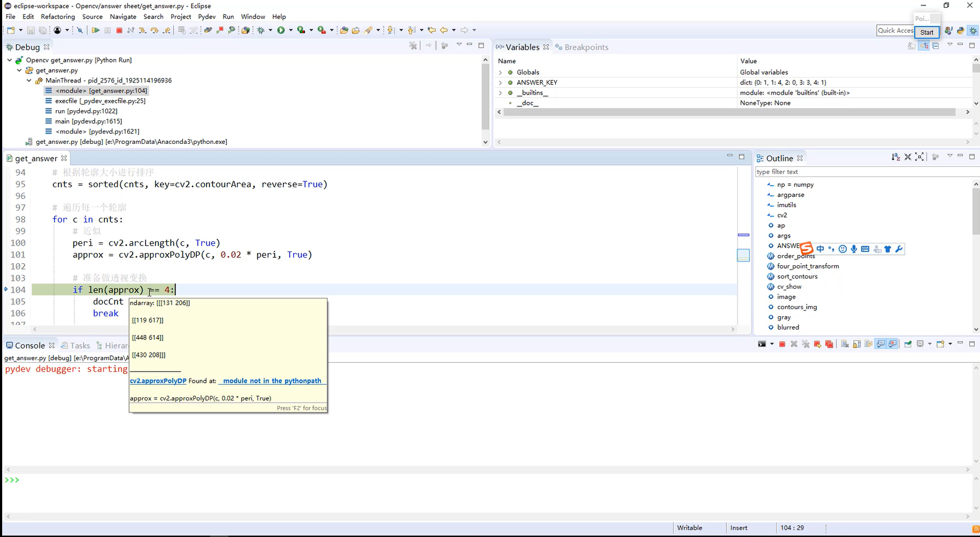Viewport: 980px width, 537px height.
Task: Expand the __builtins__ variable node
Action: (500, 93)
